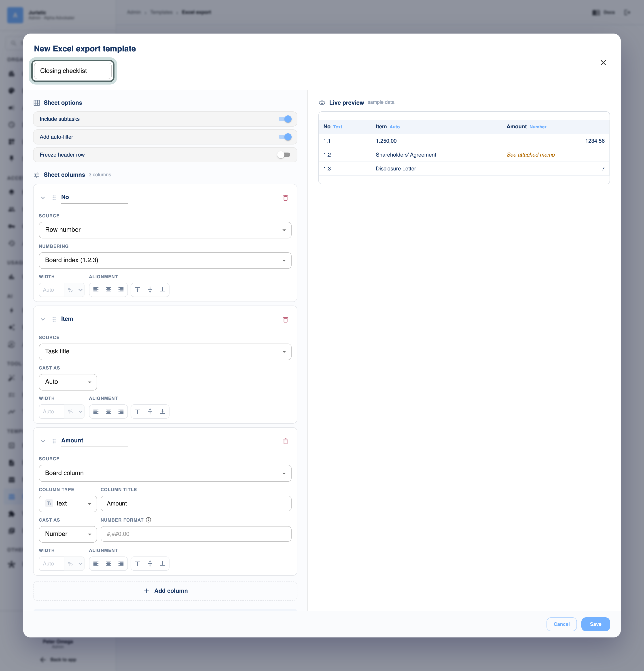This screenshot has height=671, width=644.
Task: Delete the Amount column with trash icon
Action: click(285, 441)
